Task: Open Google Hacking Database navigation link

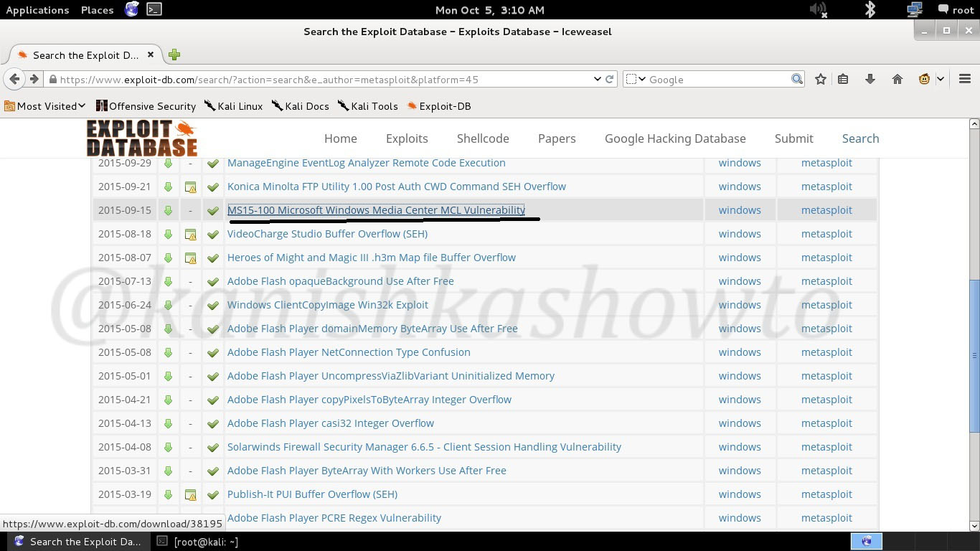Action: coord(675,138)
